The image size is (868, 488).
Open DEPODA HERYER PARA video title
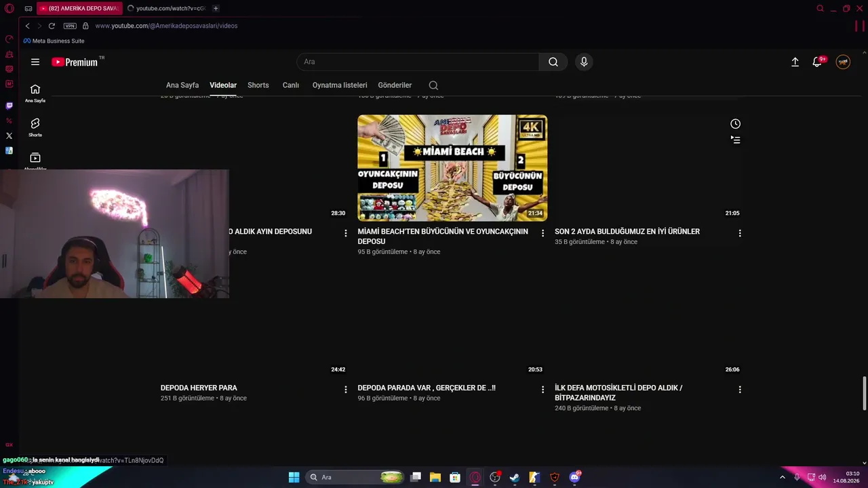tap(199, 388)
